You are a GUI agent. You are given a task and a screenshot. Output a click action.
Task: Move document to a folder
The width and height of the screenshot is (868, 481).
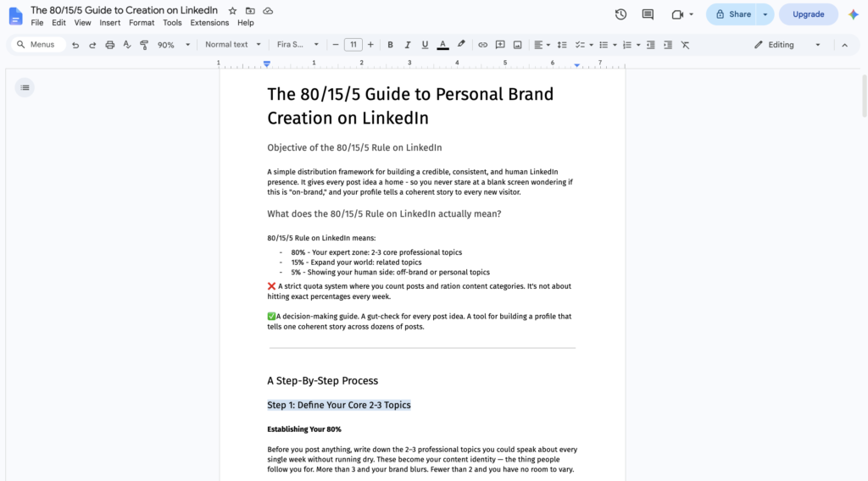click(x=250, y=10)
